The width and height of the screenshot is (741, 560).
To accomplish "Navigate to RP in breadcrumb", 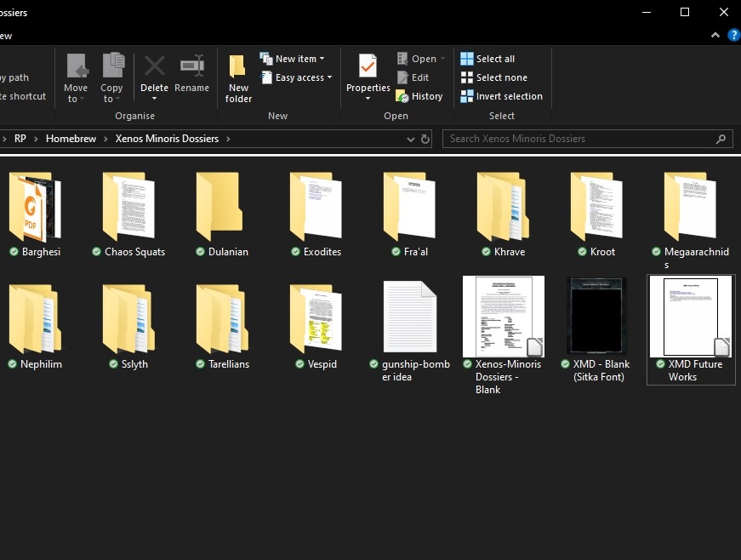I will [20, 139].
